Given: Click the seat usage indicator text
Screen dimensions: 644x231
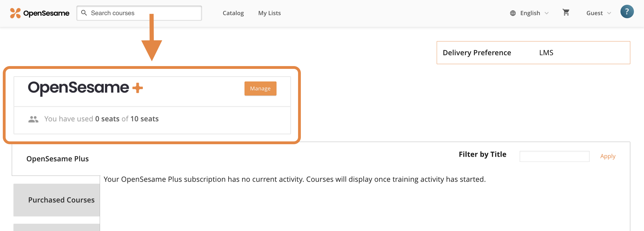Looking at the screenshot, I should [x=101, y=119].
